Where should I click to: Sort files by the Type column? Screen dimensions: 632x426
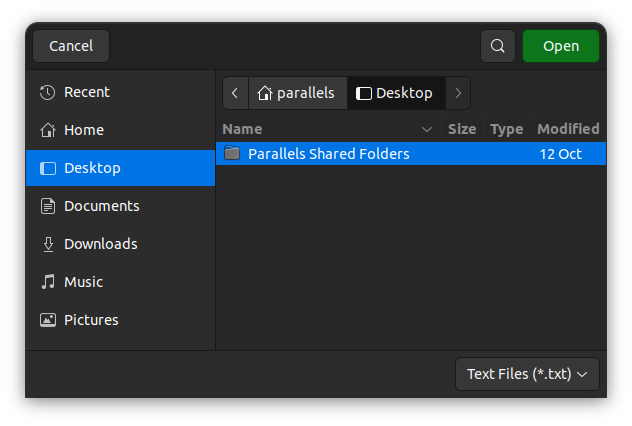507,129
